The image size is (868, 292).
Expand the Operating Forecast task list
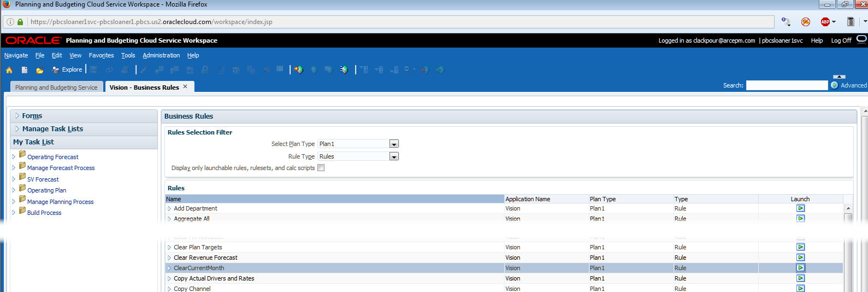(14, 156)
